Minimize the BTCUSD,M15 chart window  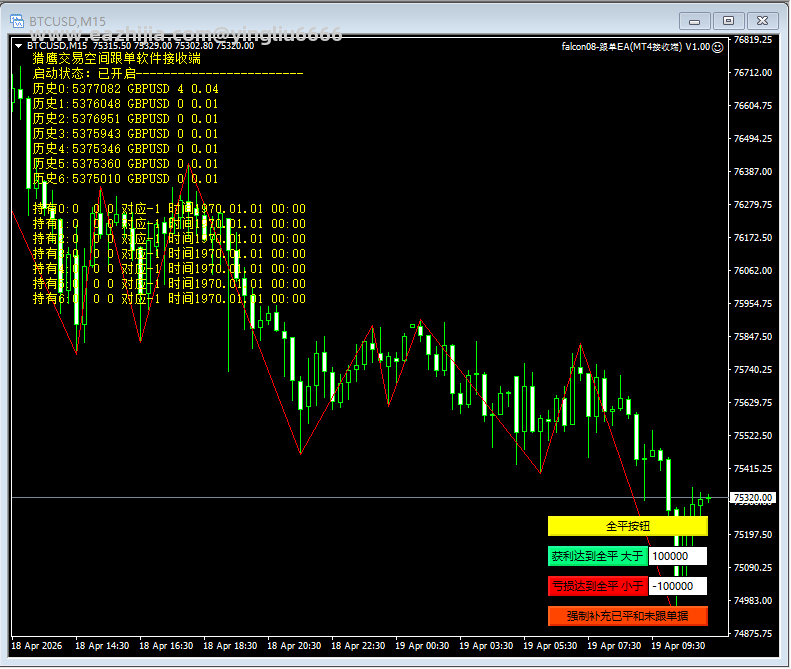click(695, 21)
